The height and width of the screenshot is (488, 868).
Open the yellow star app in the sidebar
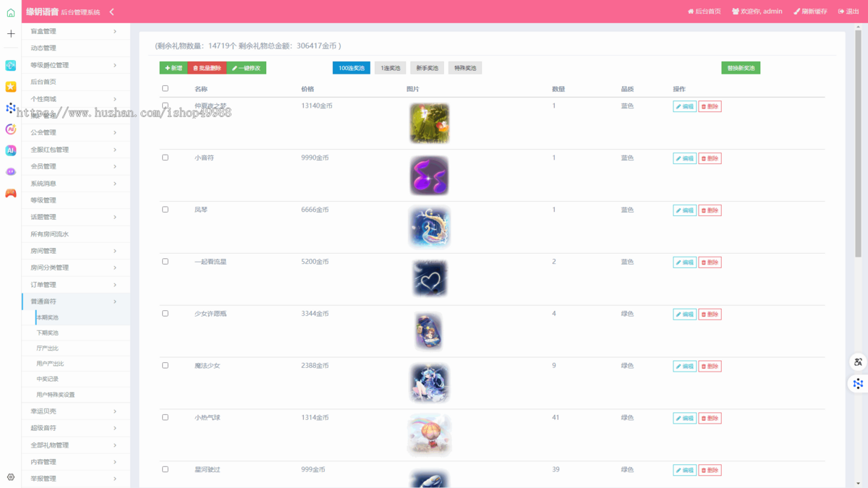[x=11, y=87]
